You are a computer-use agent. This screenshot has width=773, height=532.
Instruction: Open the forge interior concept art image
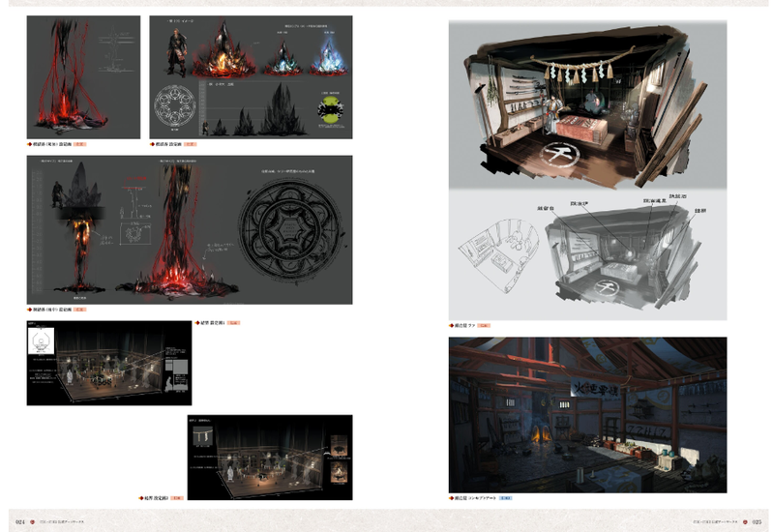click(587, 415)
